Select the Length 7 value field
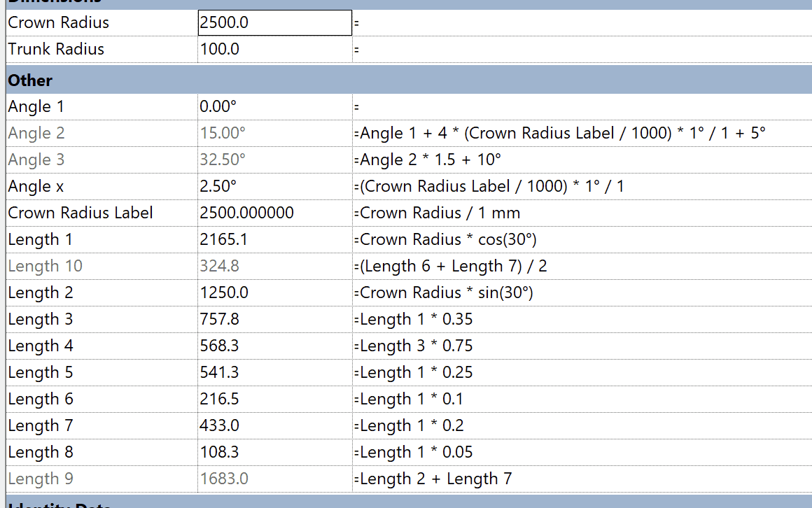The height and width of the screenshot is (508, 812). 273,425
